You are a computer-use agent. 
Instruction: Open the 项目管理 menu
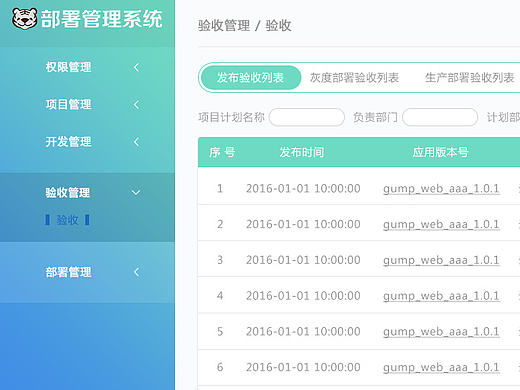point(68,105)
